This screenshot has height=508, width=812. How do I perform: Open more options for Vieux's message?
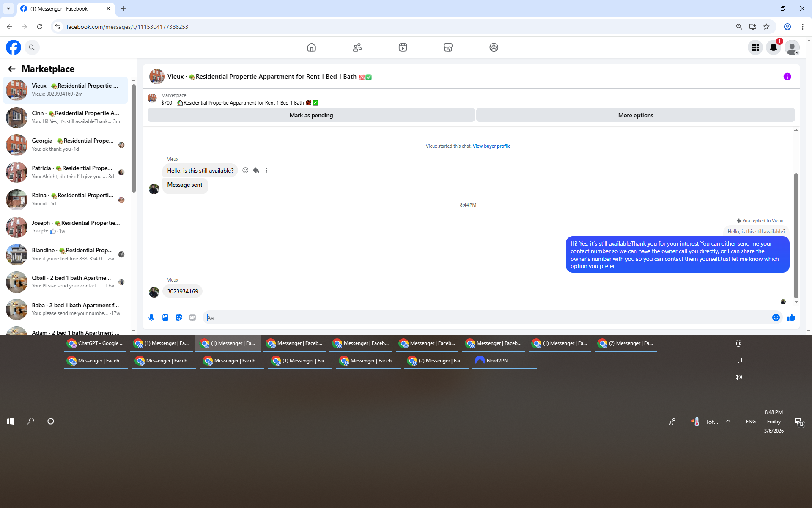pyautogui.click(x=266, y=170)
